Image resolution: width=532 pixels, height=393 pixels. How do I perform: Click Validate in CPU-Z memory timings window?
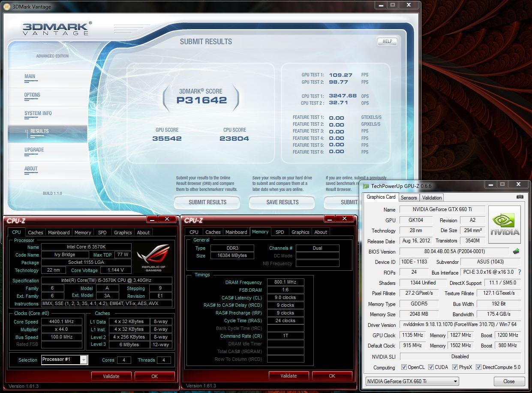tap(289, 376)
